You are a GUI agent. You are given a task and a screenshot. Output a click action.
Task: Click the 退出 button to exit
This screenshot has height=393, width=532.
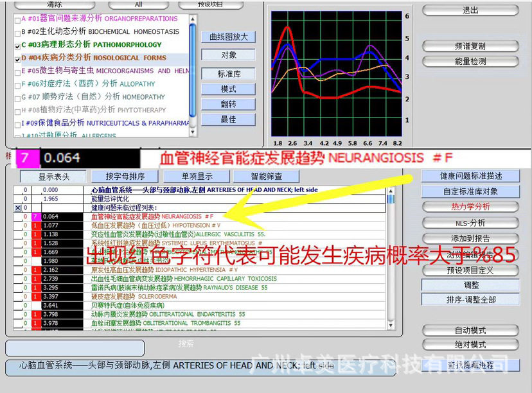(470, 10)
